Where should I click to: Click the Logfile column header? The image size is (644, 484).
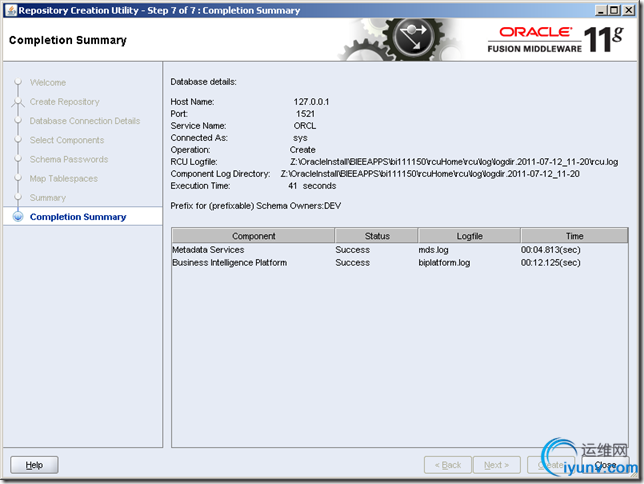pyautogui.click(x=469, y=236)
